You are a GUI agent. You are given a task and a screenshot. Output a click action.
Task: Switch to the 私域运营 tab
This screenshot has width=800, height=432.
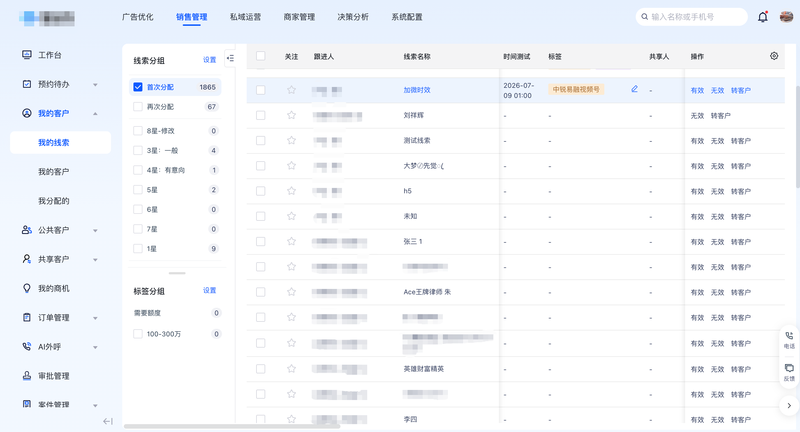(x=245, y=17)
